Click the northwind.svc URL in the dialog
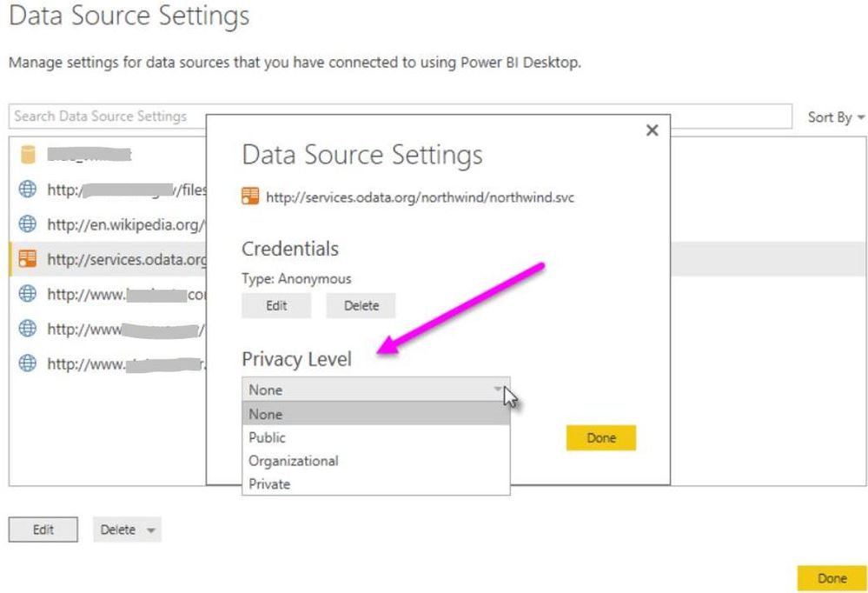 421,197
